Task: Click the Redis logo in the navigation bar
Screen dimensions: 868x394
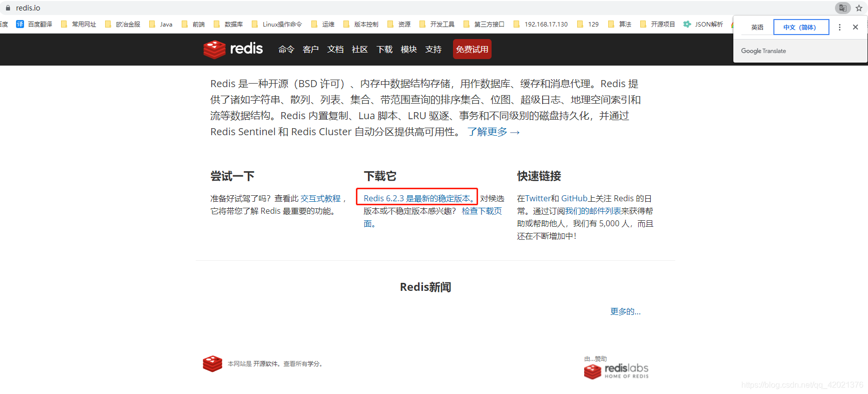Action: point(233,49)
